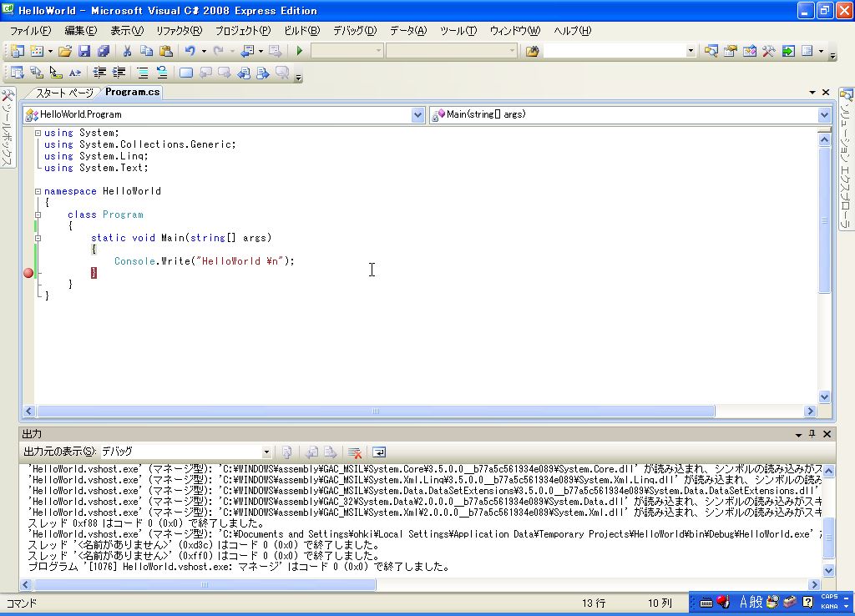Save the current file with floppy icon
This screenshot has height=616, width=855.
[x=84, y=51]
